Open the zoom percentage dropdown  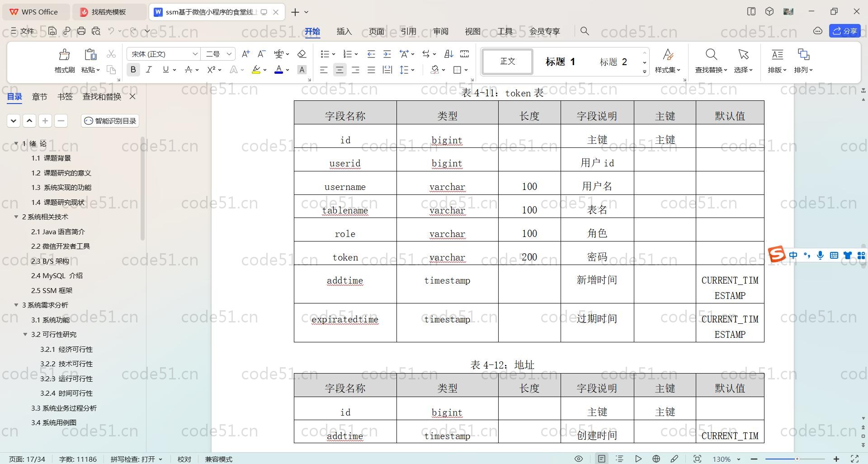(x=739, y=459)
